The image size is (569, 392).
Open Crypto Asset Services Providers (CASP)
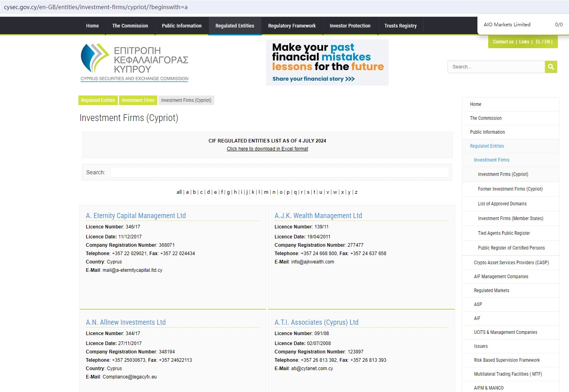pyautogui.click(x=510, y=263)
